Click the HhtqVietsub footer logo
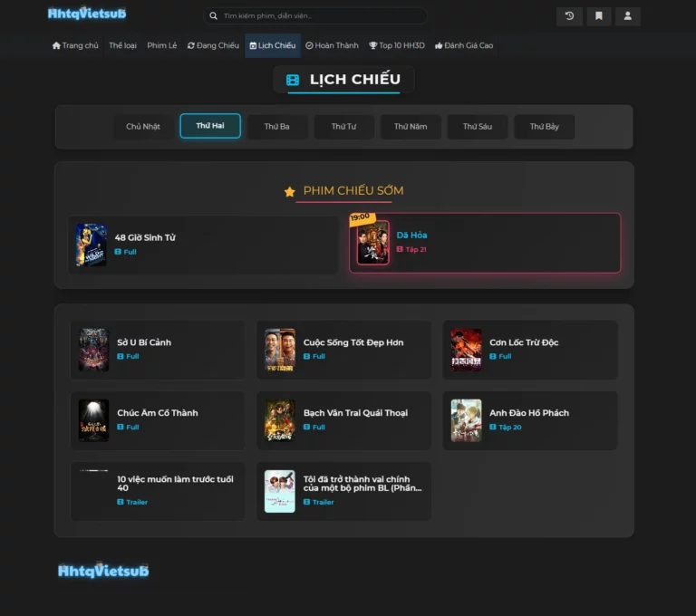 pyautogui.click(x=103, y=571)
